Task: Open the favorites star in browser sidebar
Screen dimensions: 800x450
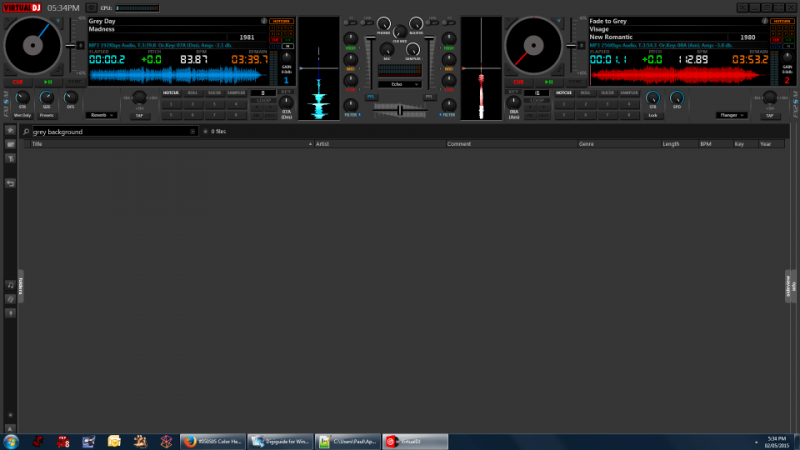Action: tap(10, 131)
